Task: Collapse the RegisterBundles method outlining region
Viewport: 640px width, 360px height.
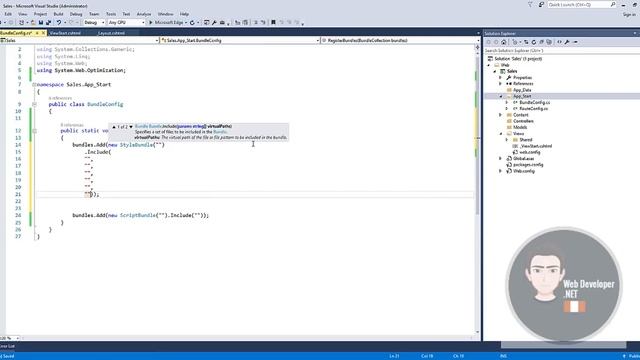Action: [34, 131]
